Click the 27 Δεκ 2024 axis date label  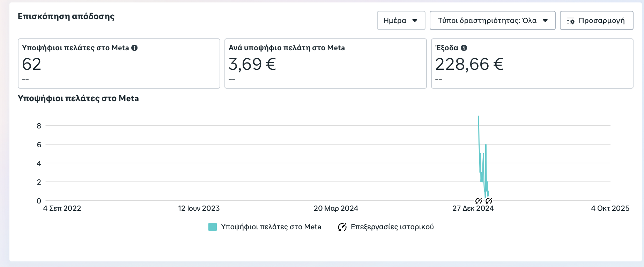point(473,208)
